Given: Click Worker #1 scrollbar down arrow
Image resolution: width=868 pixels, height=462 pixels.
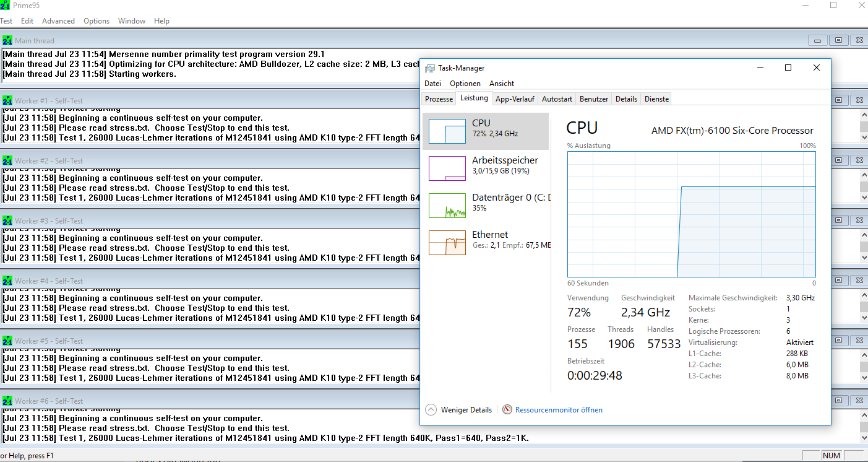Looking at the screenshot, I should coord(864,137).
